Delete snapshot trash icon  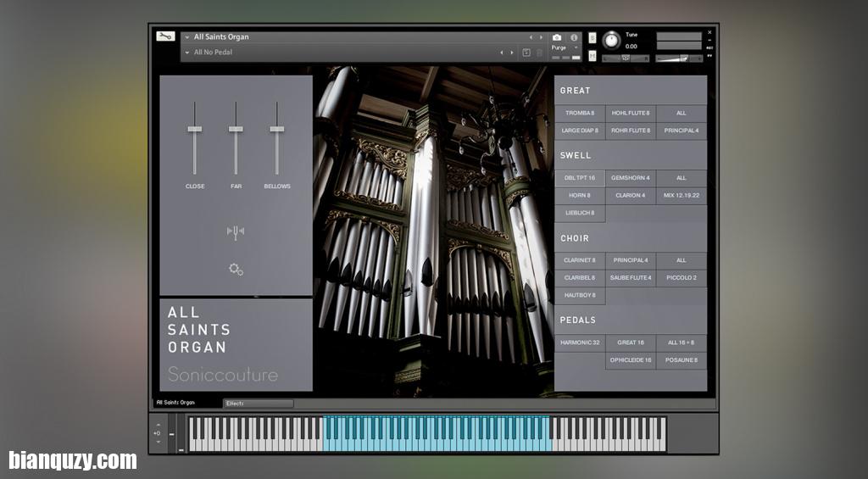[x=540, y=53]
